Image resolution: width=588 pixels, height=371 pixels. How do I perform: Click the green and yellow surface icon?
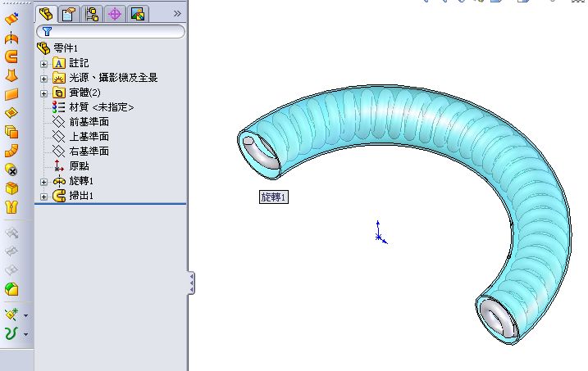[11, 289]
